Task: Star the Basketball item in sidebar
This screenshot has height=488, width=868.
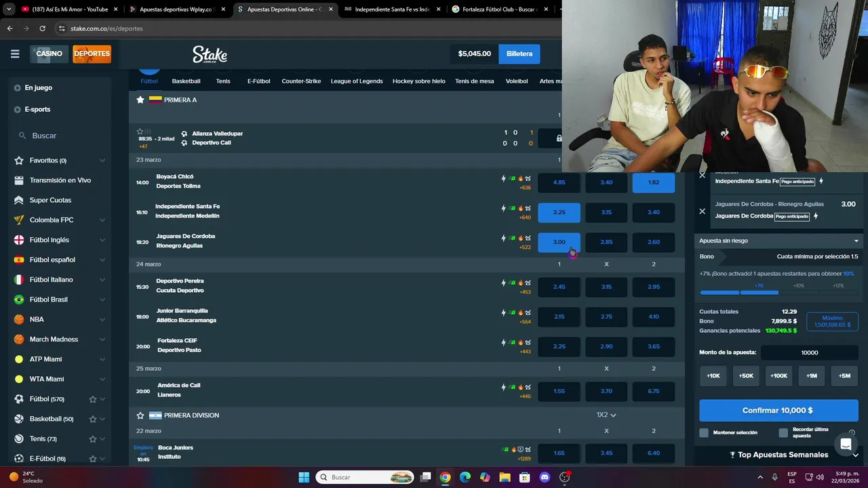Action: coord(93,419)
